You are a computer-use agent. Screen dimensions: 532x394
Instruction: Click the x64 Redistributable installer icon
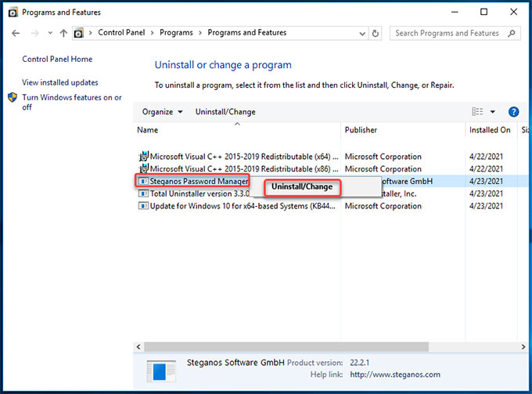coord(144,156)
